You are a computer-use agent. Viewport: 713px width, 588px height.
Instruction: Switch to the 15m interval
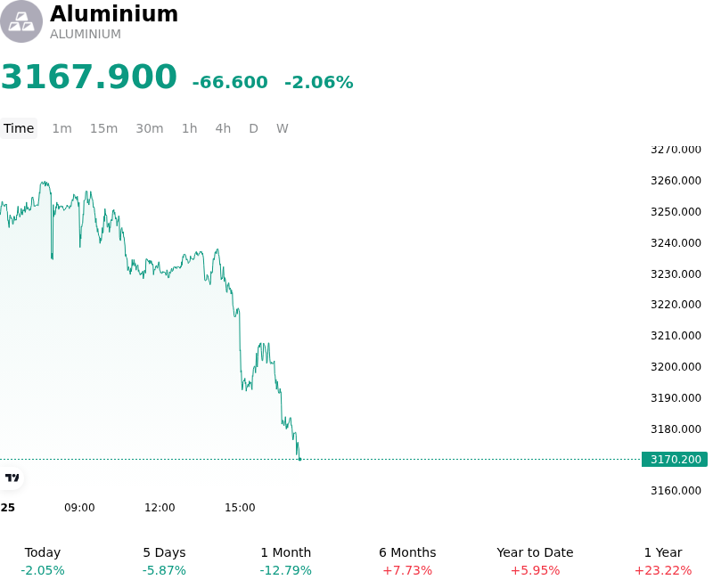point(103,128)
